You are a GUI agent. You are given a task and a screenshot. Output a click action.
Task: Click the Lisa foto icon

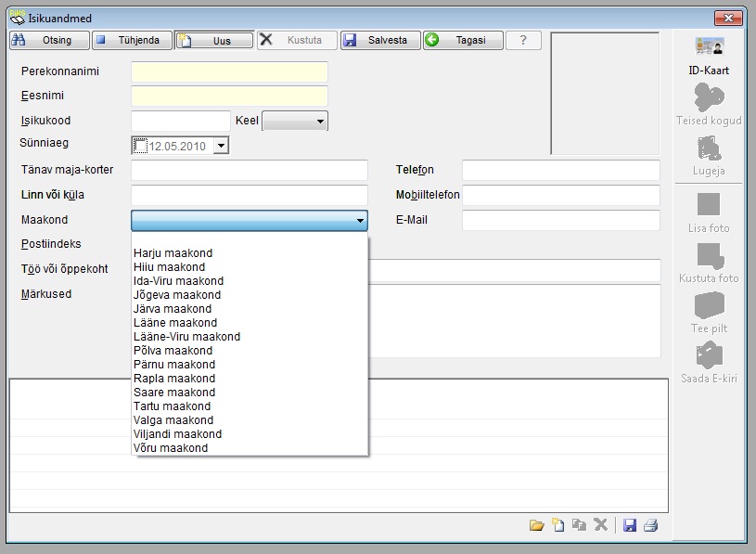point(709,205)
